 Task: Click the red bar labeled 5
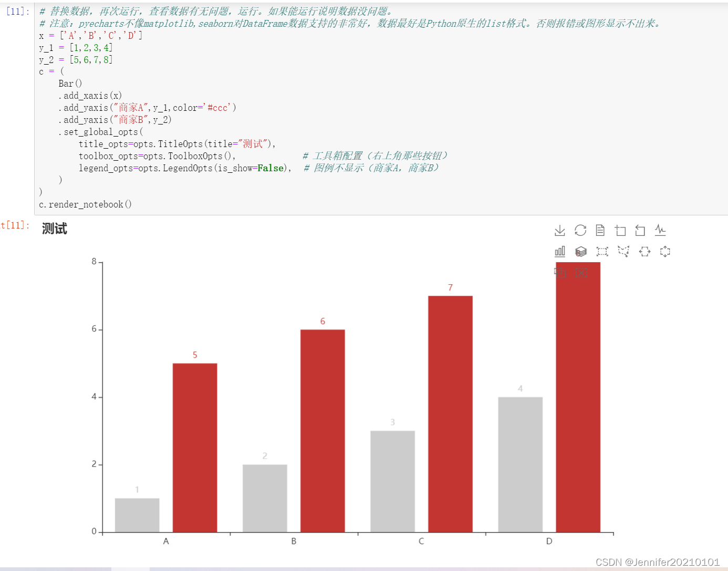coord(195,448)
